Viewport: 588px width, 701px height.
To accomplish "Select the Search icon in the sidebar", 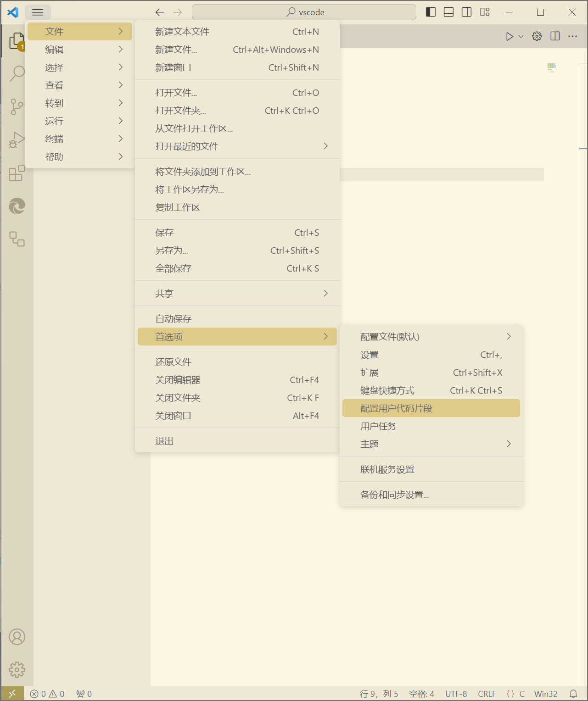I will click(x=17, y=73).
